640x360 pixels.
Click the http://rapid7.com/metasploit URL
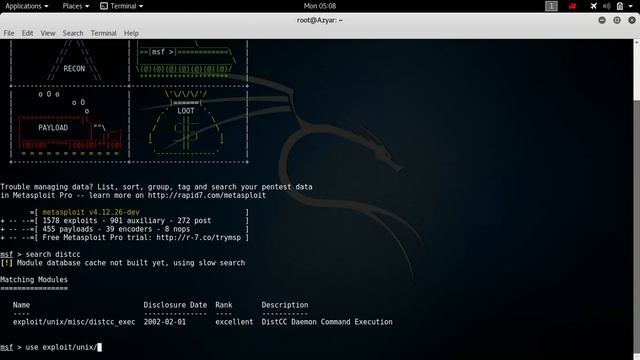pyautogui.click(x=207, y=196)
